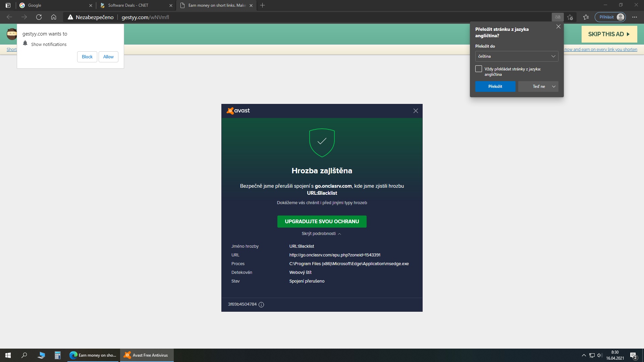Block gestyy.com notifications request
Image resolution: width=644 pixels, height=362 pixels.
[87, 57]
